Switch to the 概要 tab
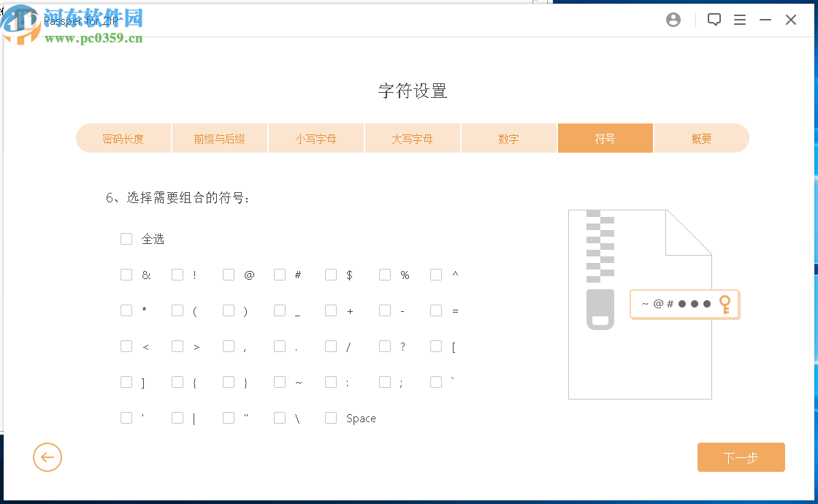 [701, 138]
